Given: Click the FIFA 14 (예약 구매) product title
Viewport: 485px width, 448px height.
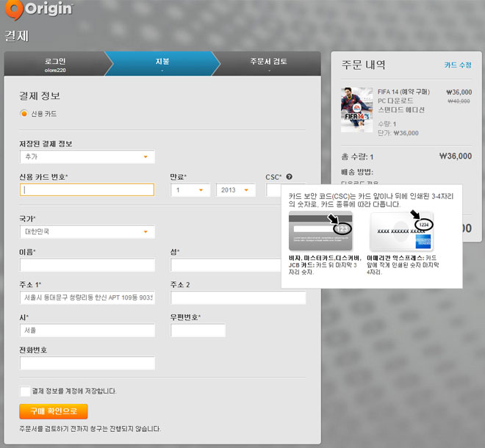Looking at the screenshot, I should pos(403,92).
